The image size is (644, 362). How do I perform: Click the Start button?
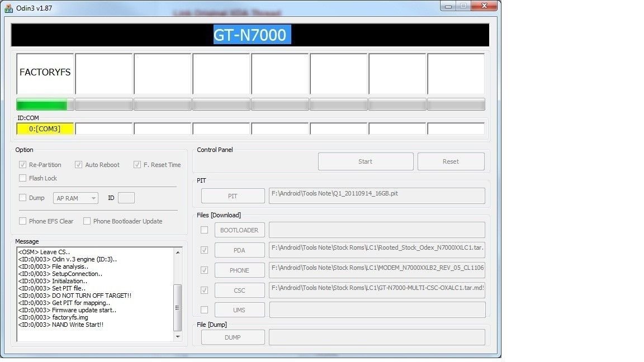(366, 161)
